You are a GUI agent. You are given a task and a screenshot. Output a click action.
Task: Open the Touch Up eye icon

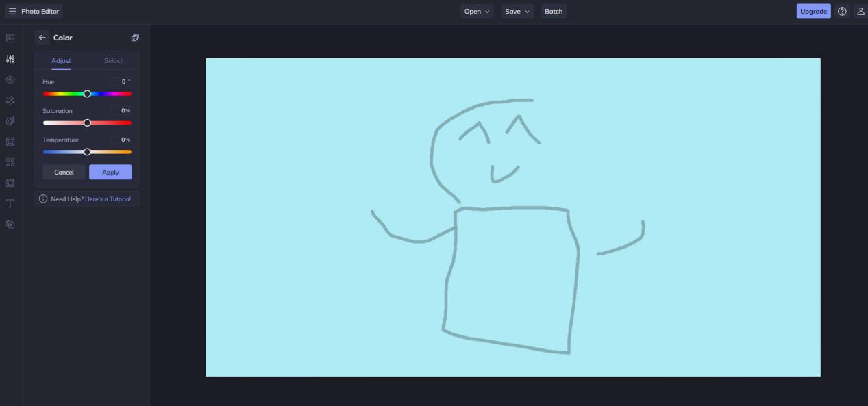coord(10,79)
